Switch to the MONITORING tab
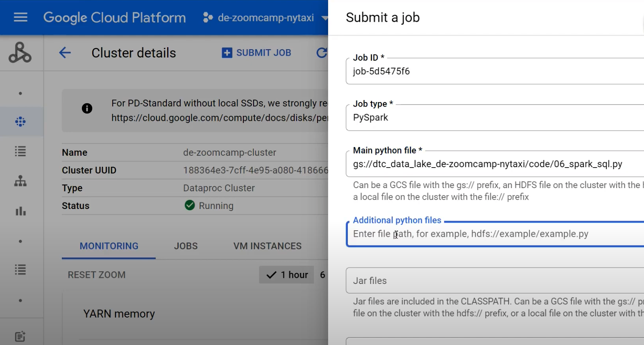Viewport: 644px width, 345px height. tap(109, 246)
